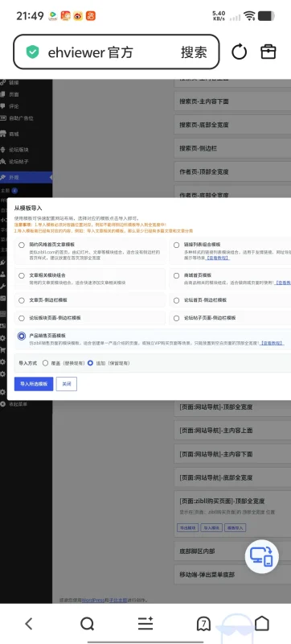
Task: Open 自助广告位 in sidebar
Action: [x=21, y=118]
